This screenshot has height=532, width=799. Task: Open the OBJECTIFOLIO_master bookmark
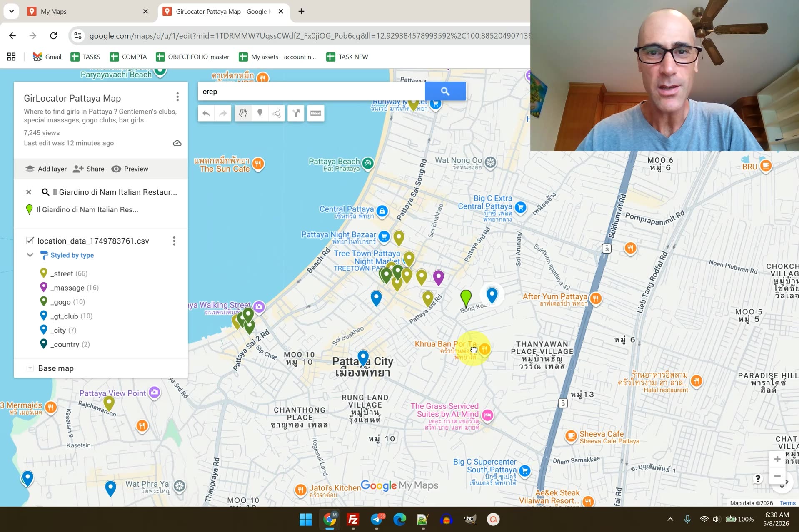tap(192, 57)
